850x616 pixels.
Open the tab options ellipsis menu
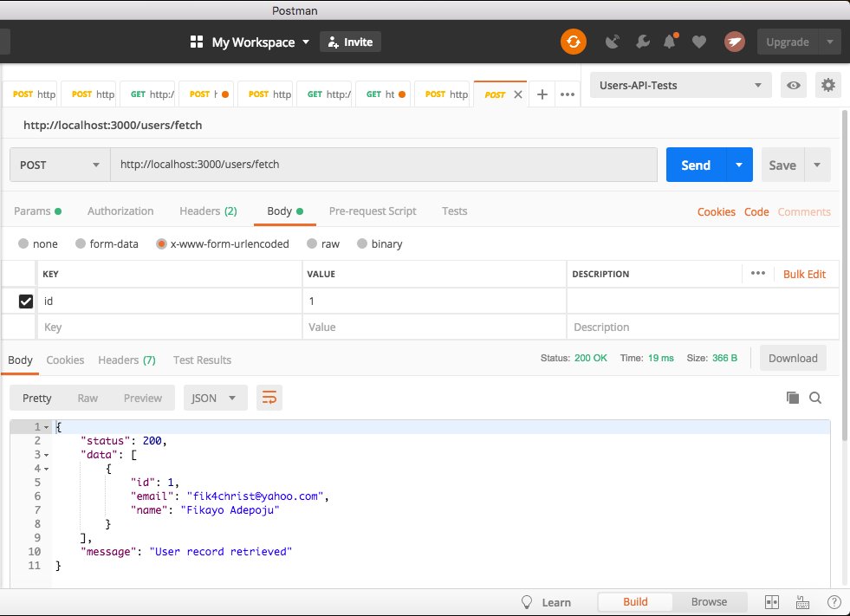point(567,94)
